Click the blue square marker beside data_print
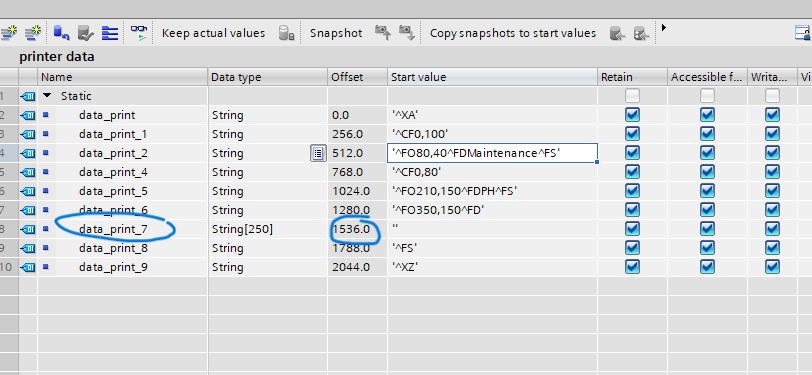This screenshot has height=375, width=812. 46,114
